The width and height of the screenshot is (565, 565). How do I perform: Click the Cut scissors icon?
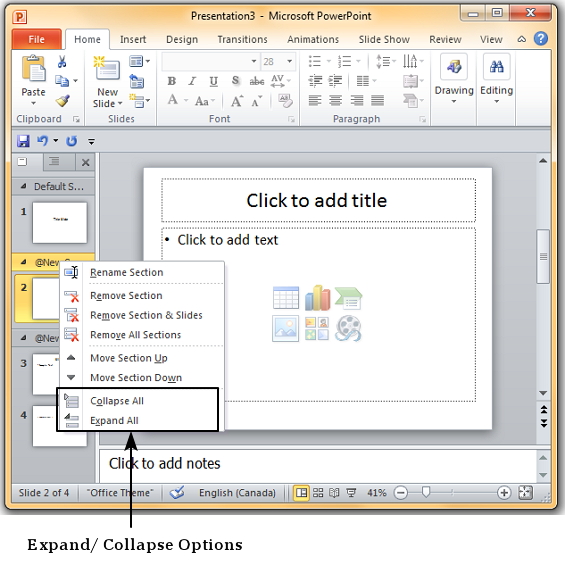point(62,62)
